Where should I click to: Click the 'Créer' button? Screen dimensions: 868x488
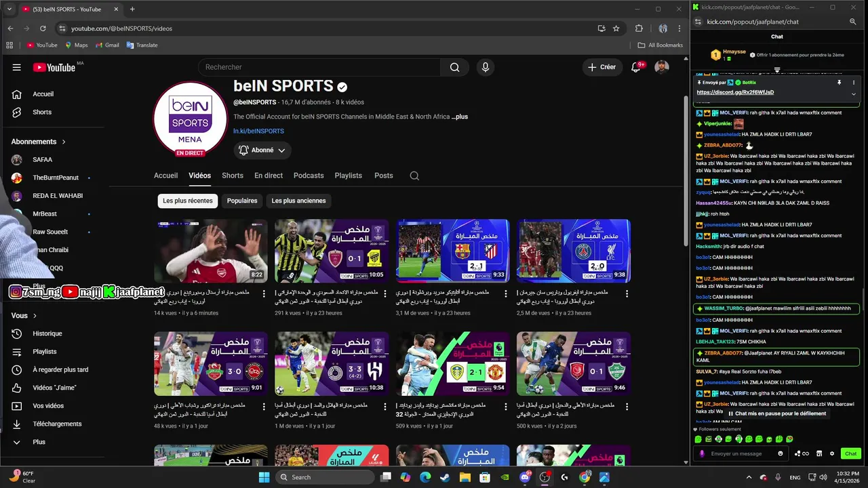[x=602, y=67]
